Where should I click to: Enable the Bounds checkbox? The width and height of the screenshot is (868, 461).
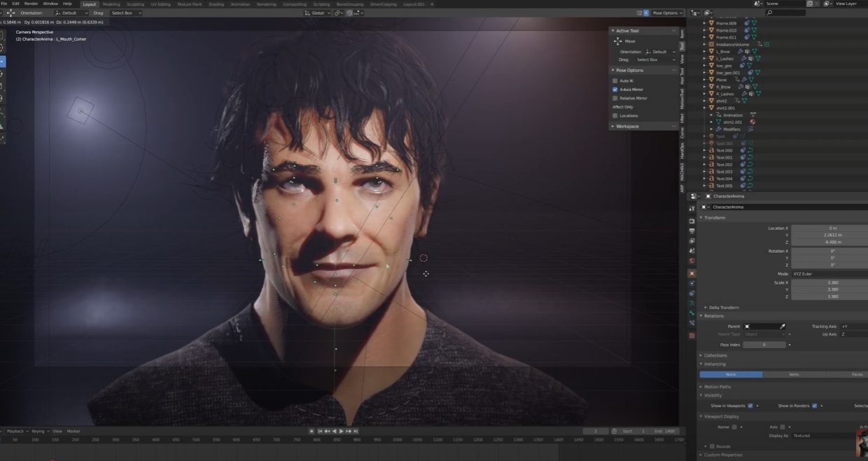point(713,446)
